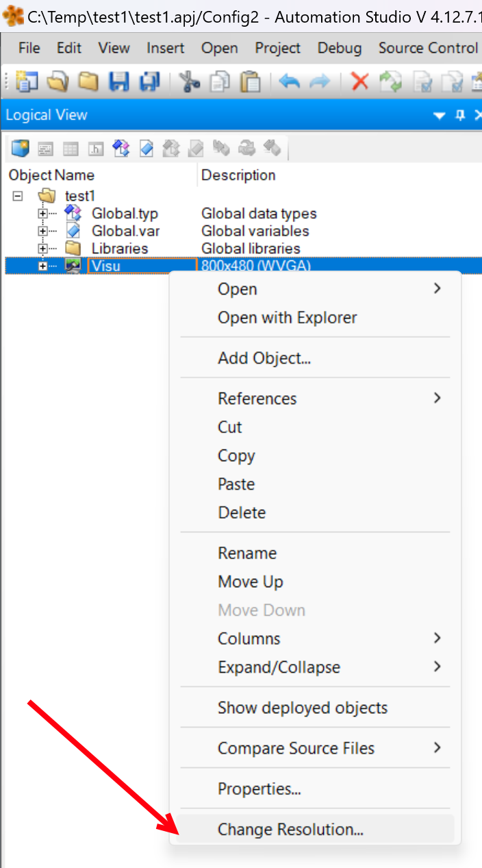Open the Project menu in menu bar

tap(277, 48)
